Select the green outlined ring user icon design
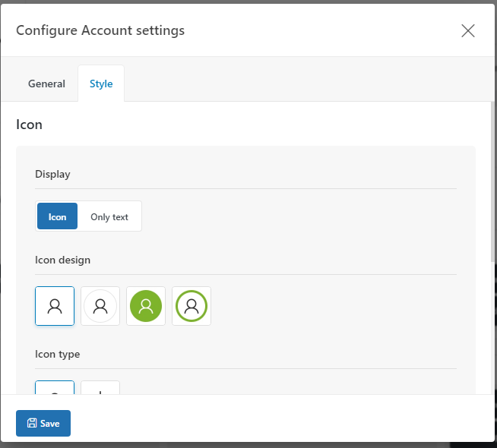The width and height of the screenshot is (497, 448). click(192, 306)
